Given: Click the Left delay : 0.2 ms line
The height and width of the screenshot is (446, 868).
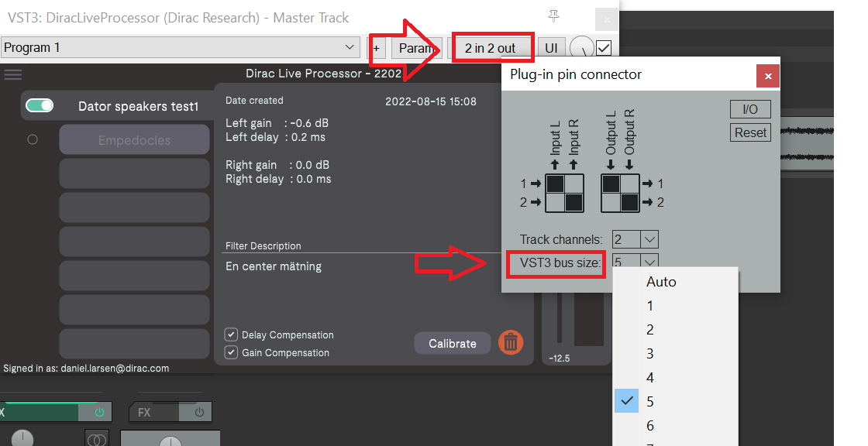Looking at the screenshot, I should point(275,137).
